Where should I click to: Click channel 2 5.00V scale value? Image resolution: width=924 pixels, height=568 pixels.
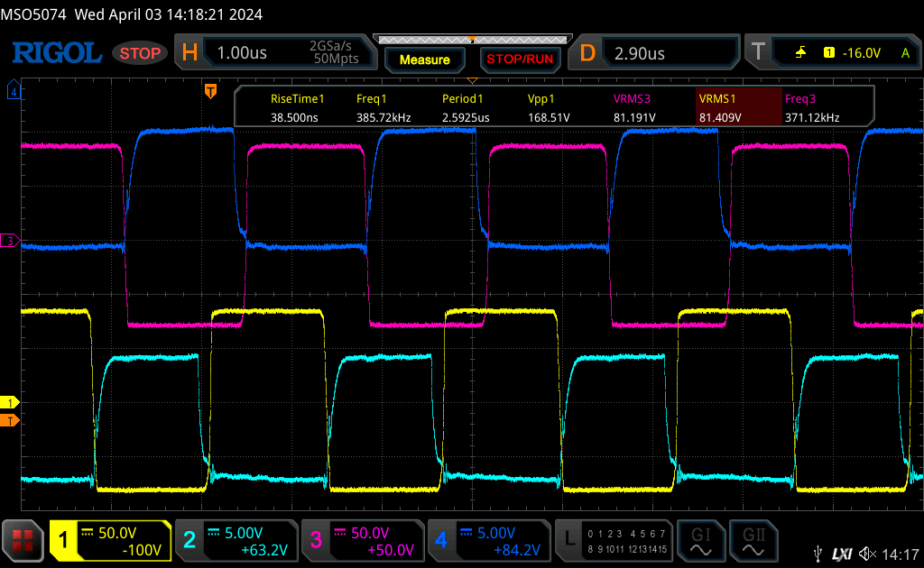[x=244, y=533]
